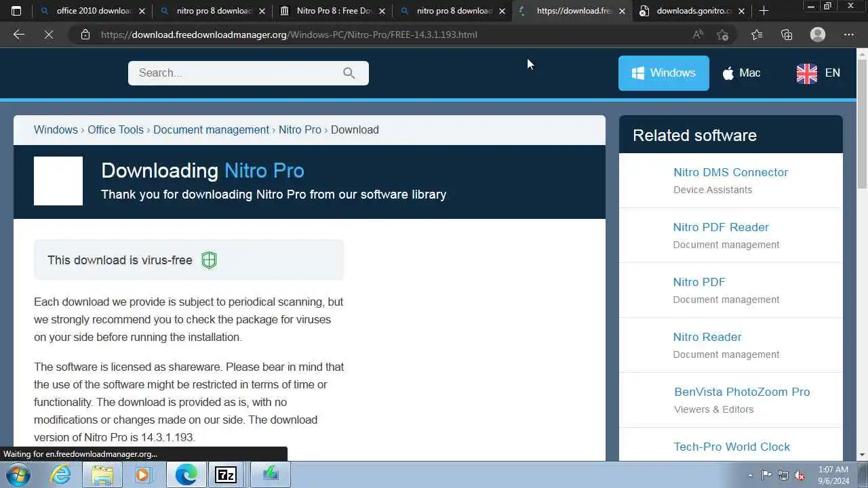Click the search magnifier icon
The image size is (868, 488).
[349, 73]
